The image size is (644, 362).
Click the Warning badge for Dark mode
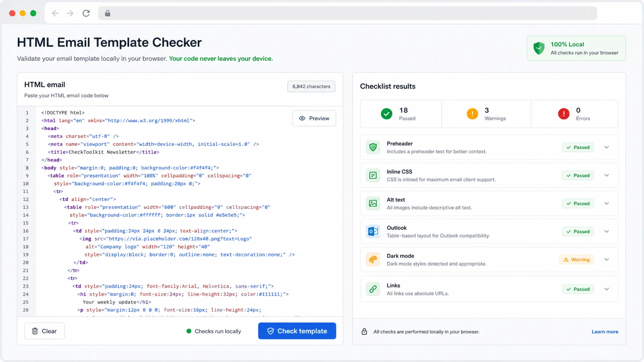576,259
